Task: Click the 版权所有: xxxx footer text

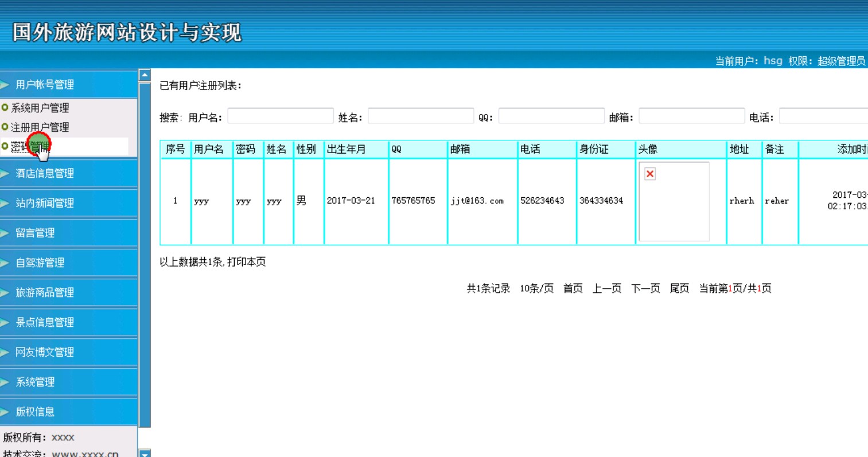Action: pos(39,438)
